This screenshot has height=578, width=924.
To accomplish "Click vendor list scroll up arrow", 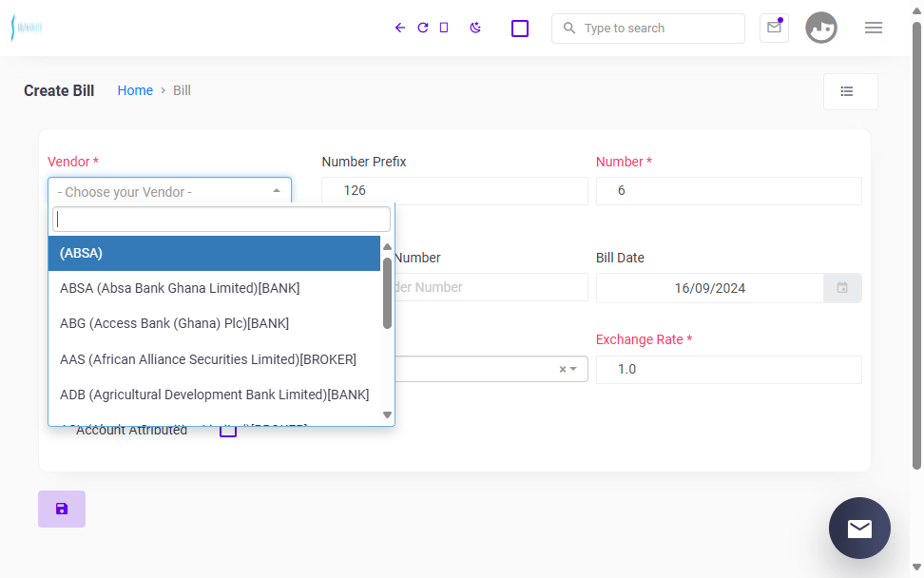I will (x=387, y=247).
